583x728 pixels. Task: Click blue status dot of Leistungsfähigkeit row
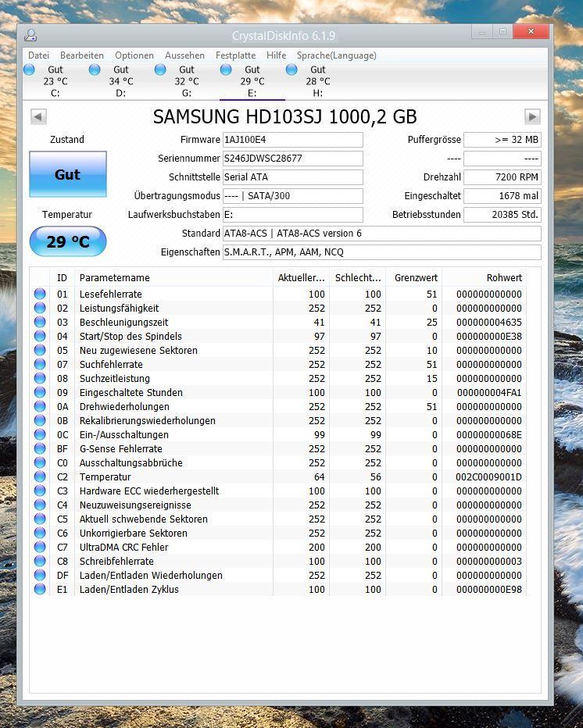[40, 308]
